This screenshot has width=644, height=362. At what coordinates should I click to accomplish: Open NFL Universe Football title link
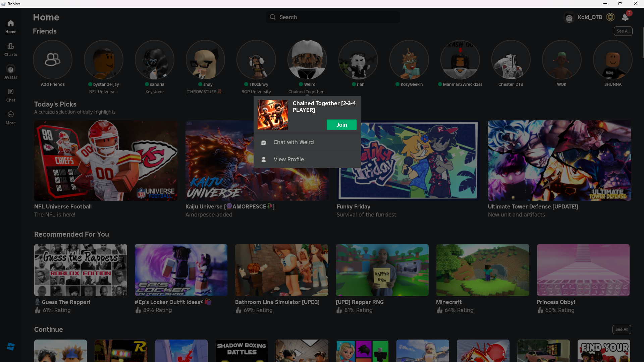(x=63, y=207)
